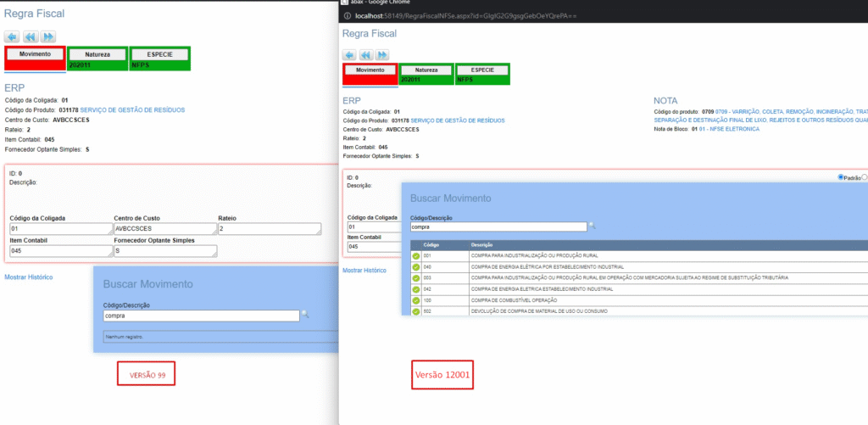The image size is (868, 425).
Task: Open the 01 - NFSE ELETRONICA link
Action: (x=728, y=128)
